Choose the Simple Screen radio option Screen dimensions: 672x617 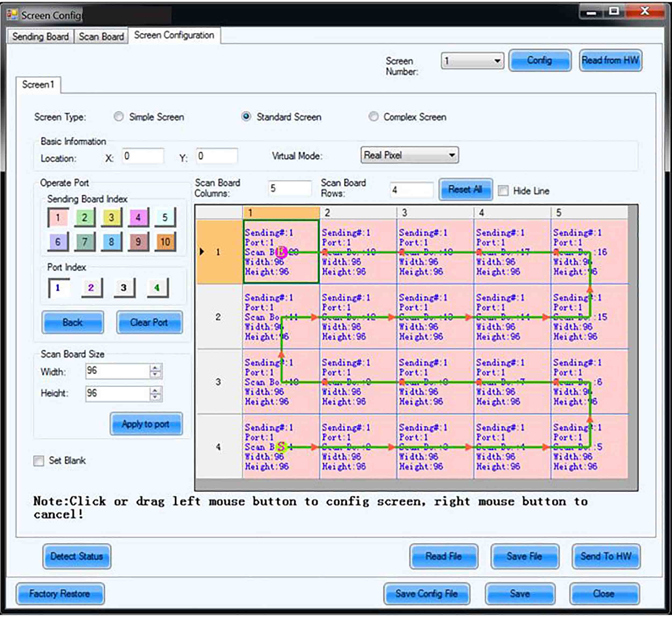point(119,116)
